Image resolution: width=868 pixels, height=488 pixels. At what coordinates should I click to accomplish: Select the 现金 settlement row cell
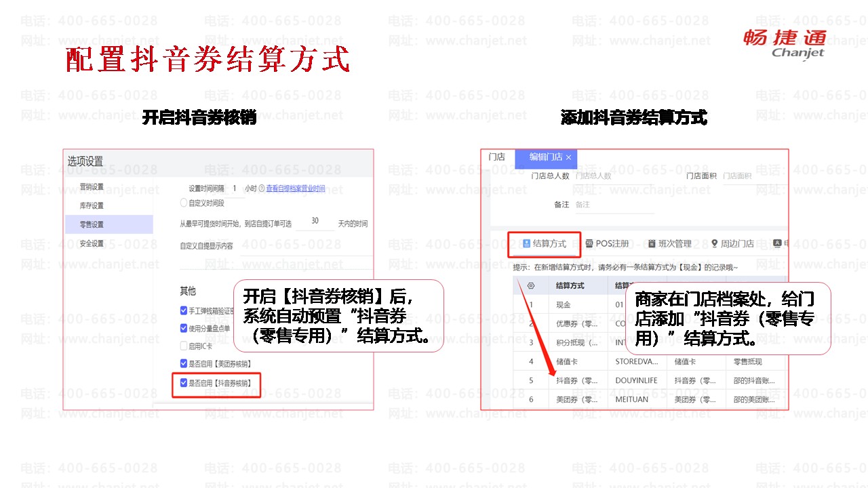coord(578,305)
